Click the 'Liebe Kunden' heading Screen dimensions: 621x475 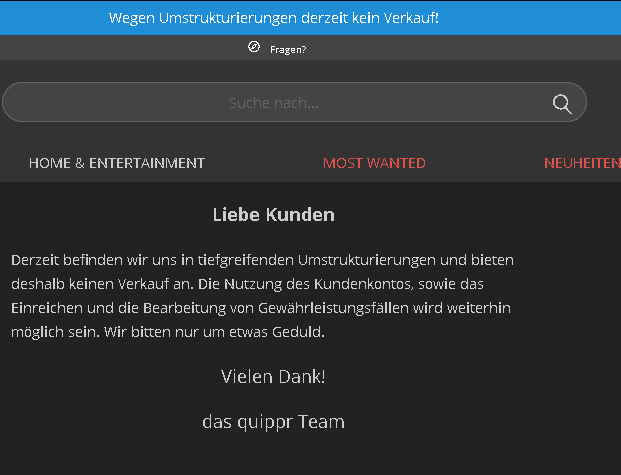[x=274, y=215]
